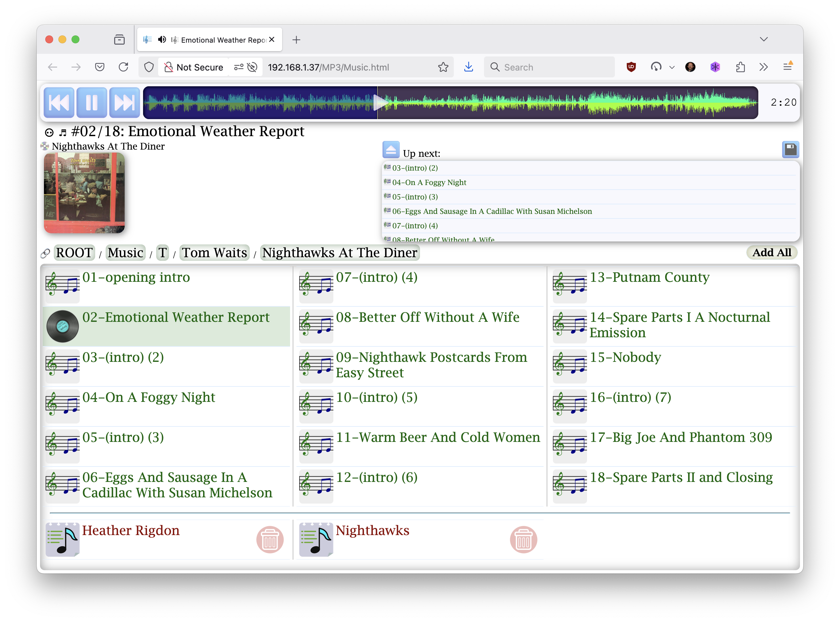Open the Nighthawks playlist
This screenshot has width=840, height=622.
[372, 530]
